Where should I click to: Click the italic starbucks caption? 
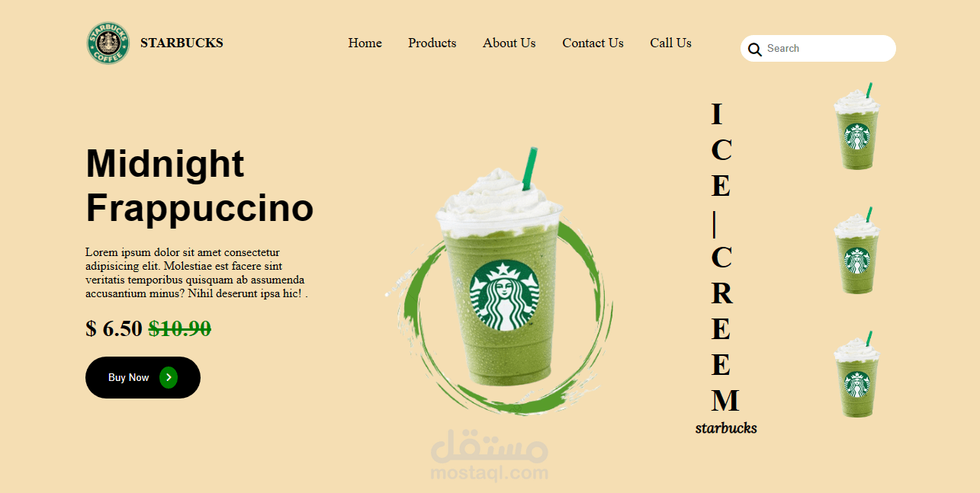[726, 427]
